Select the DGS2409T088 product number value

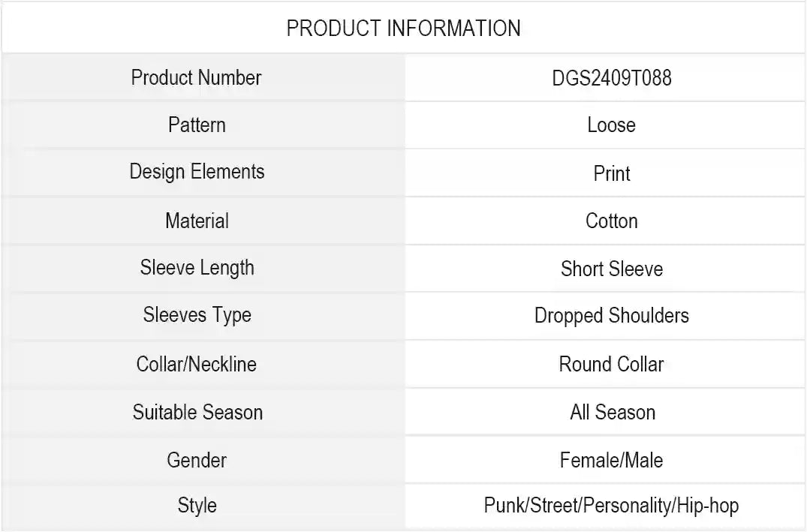coord(611,78)
